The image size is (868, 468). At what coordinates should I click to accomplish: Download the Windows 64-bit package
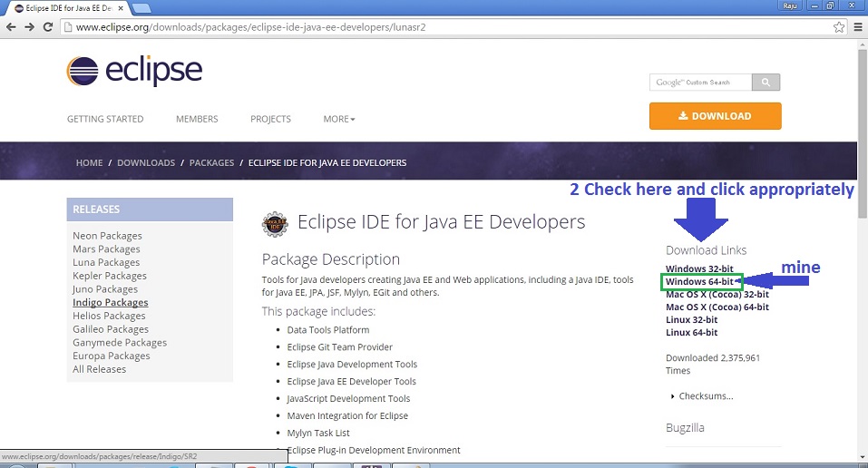699,281
